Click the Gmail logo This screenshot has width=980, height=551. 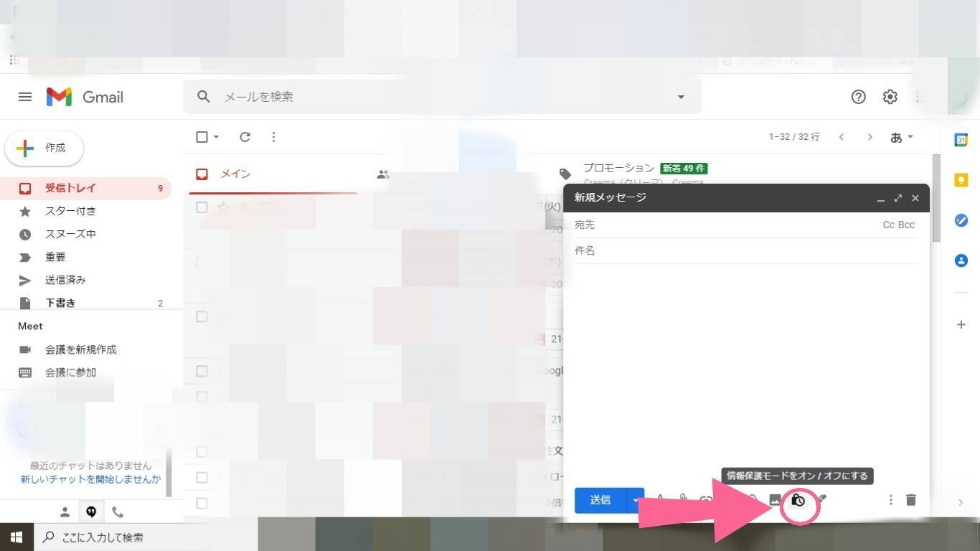[x=85, y=97]
